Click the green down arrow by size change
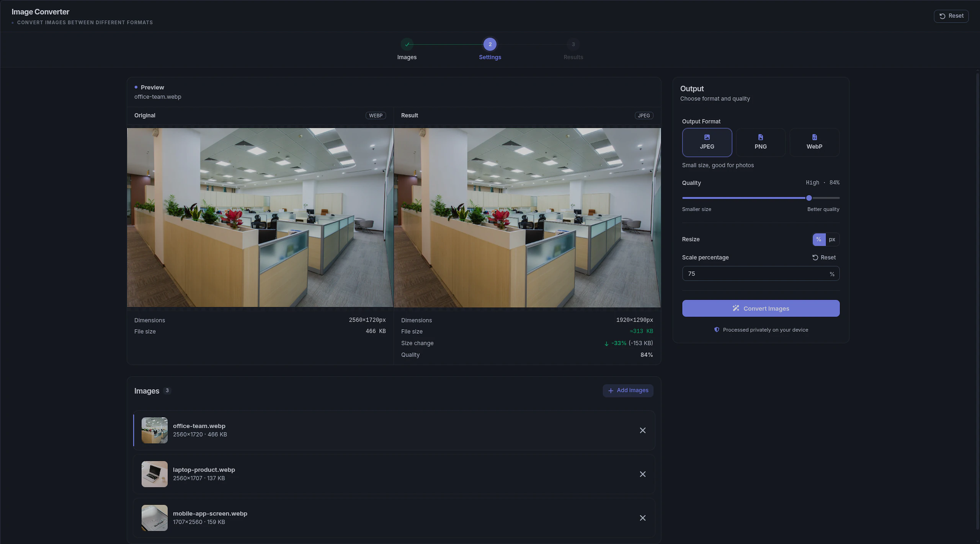Screen dimensions: 980x544 pyautogui.click(x=606, y=344)
